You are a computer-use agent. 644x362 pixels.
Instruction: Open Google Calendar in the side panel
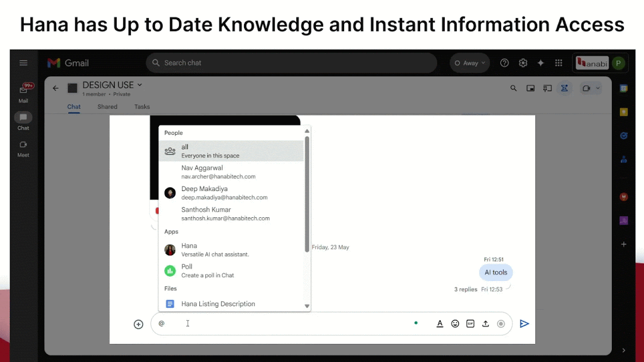[x=624, y=88]
